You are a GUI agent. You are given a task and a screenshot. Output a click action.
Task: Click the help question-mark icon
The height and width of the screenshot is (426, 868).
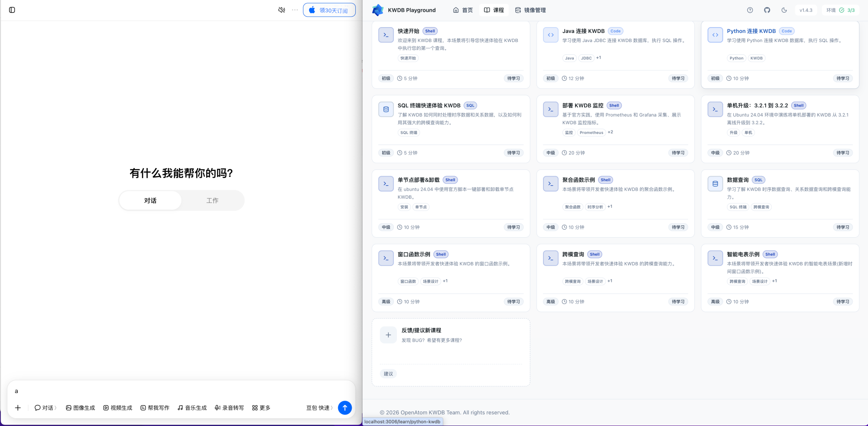pyautogui.click(x=750, y=10)
